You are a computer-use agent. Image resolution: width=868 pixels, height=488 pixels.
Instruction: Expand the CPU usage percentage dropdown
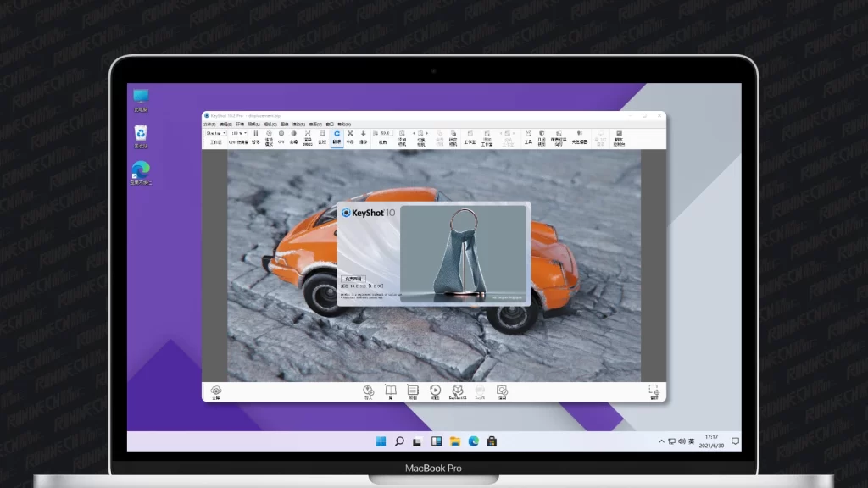pyautogui.click(x=238, y=133)
